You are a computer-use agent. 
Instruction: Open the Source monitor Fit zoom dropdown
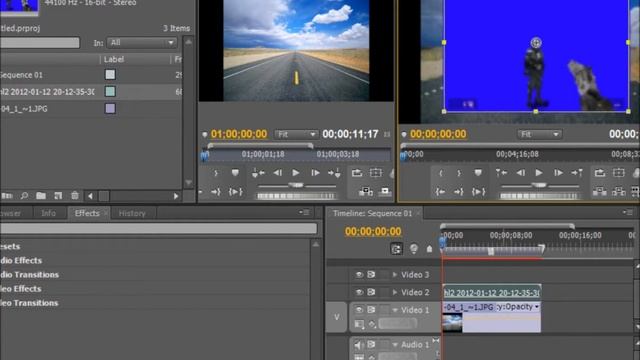pos(296,134)
